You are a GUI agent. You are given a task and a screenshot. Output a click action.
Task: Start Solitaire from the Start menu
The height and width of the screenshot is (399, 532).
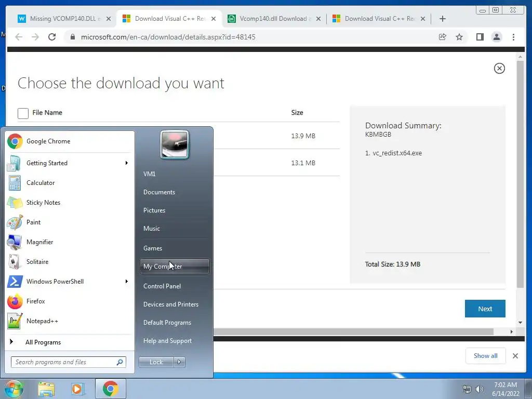pos(69,262)
